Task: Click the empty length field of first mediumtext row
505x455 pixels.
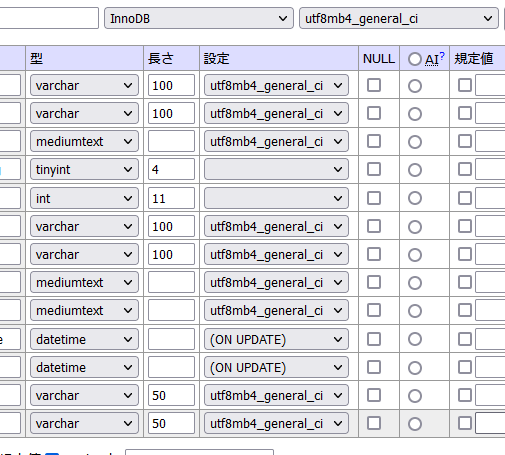Action: pos(171,142)
